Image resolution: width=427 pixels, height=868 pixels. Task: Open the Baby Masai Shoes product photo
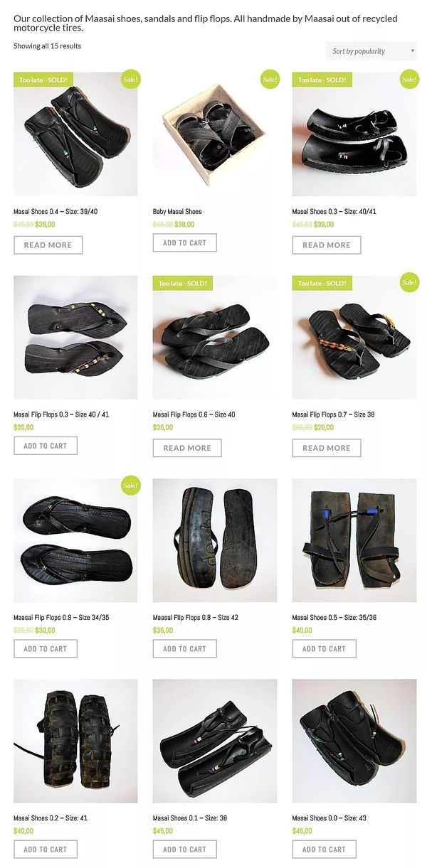pyautogui.click(x=215, y=134)
